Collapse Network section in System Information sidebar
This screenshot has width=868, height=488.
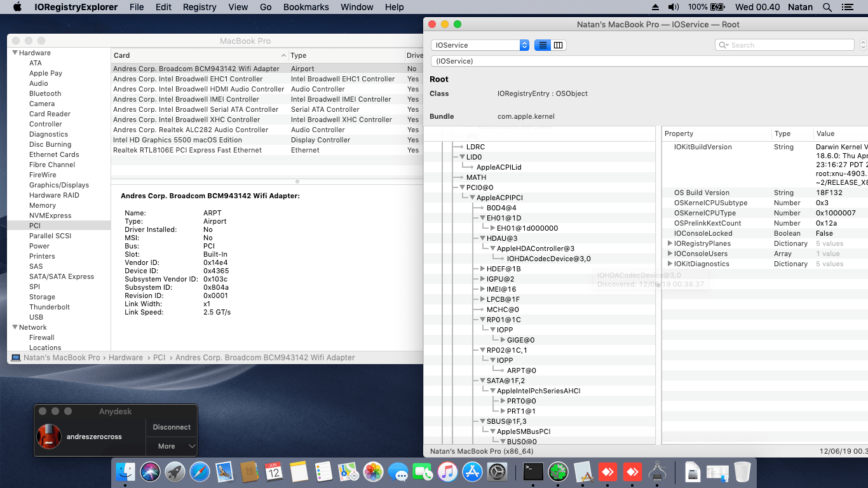click(x=15, y=327)
